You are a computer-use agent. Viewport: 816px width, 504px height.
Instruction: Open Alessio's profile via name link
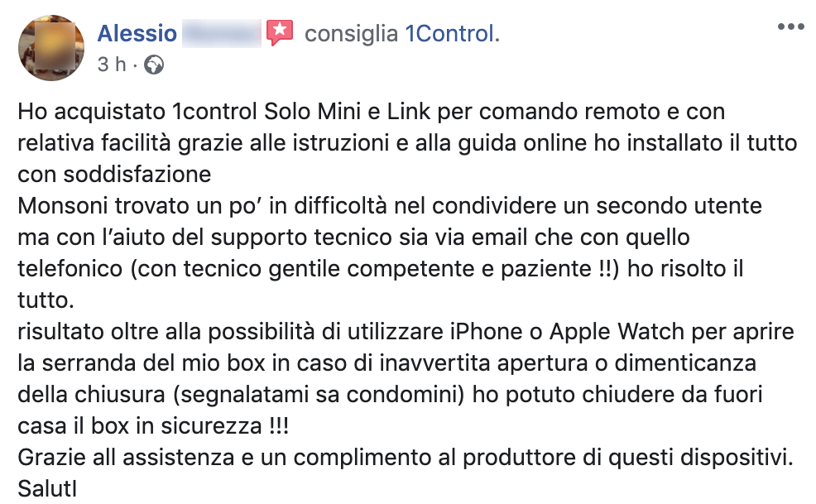point(137,33)
